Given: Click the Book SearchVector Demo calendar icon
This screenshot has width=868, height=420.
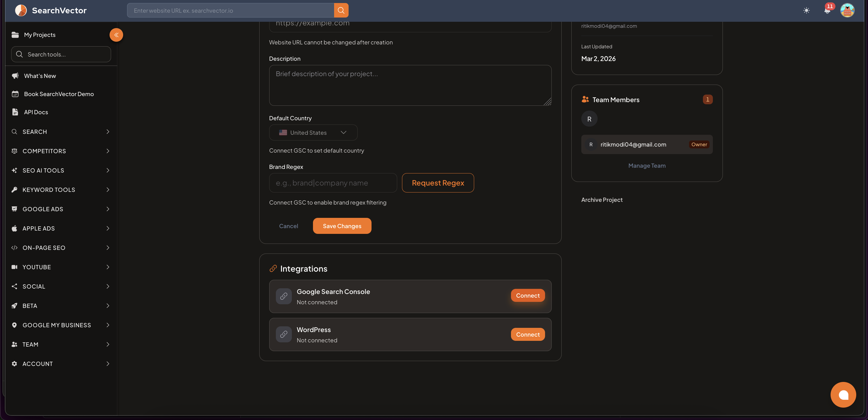Looking at the screenshot, I should click(15, 94).
